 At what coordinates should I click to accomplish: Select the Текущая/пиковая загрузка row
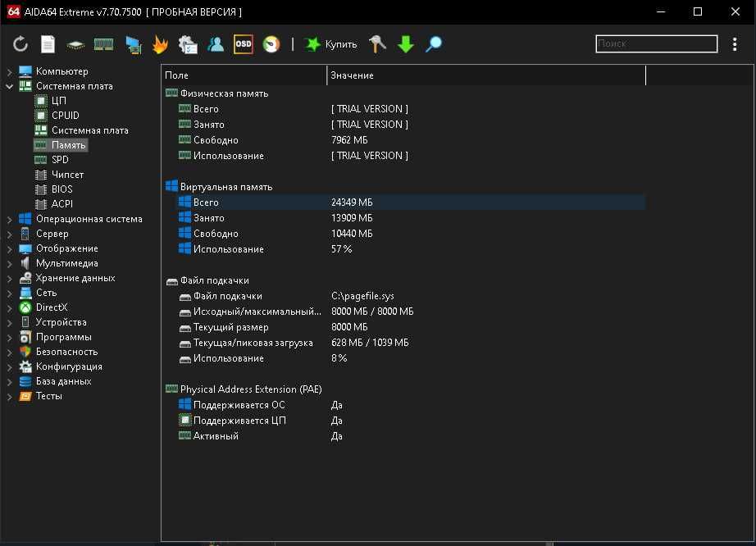(404, 343)
